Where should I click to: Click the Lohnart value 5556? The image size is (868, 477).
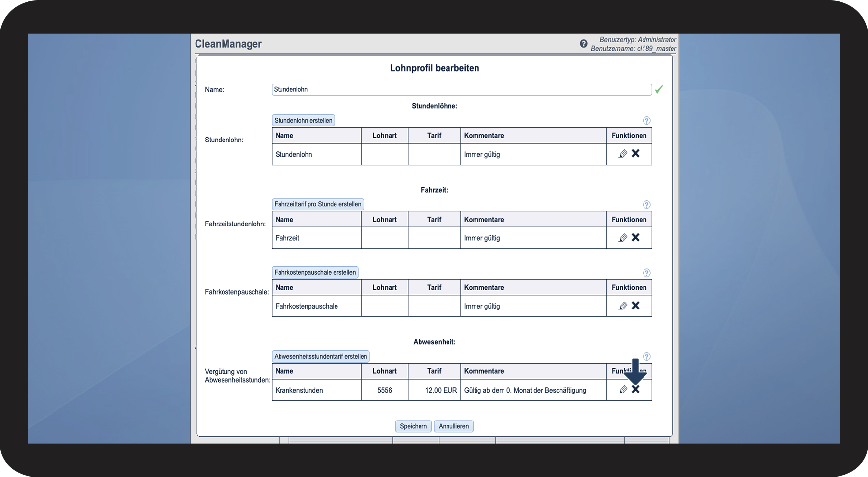tap(385, 390)
